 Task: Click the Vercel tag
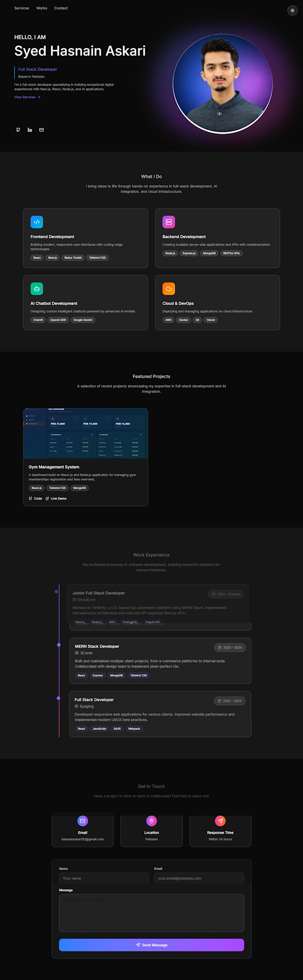(211, 320)
